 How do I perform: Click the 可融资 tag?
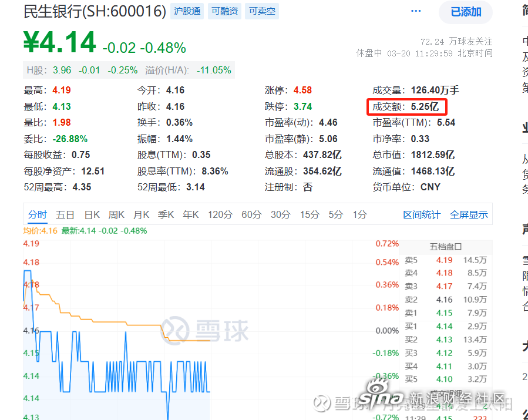[x=224, y=11]
